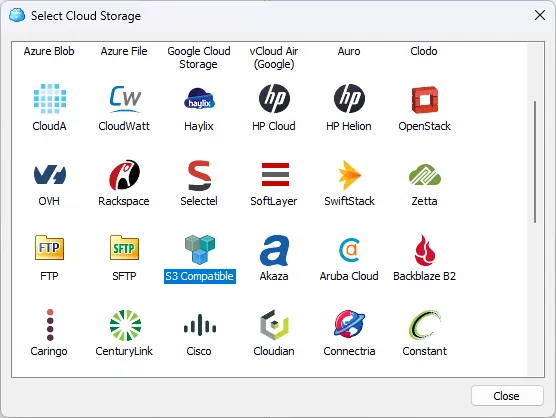
Task: Select the SFTP folder option
Action: pos(124,247)
